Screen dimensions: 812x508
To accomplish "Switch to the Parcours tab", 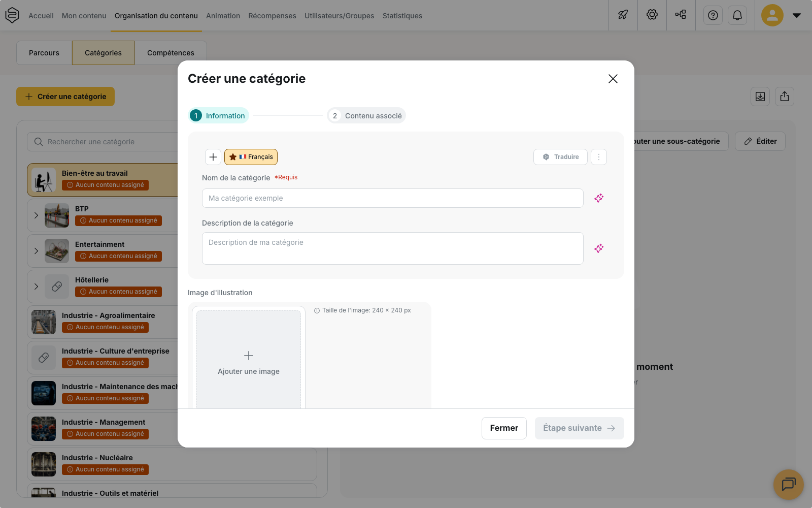I will 44,53.
